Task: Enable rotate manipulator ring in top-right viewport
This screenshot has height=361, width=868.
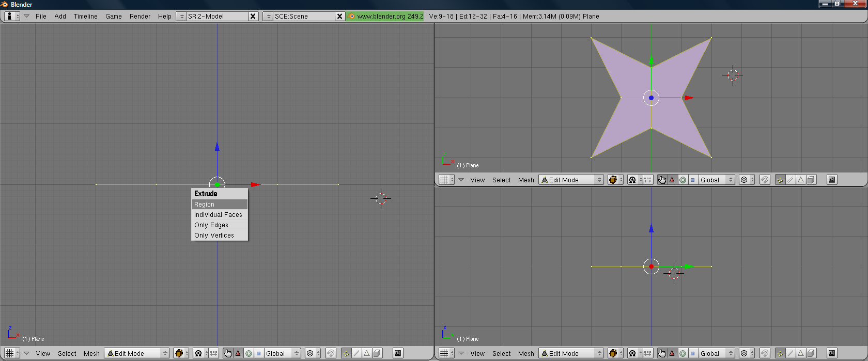Action: pyautogui.click(x=683, y=180)
